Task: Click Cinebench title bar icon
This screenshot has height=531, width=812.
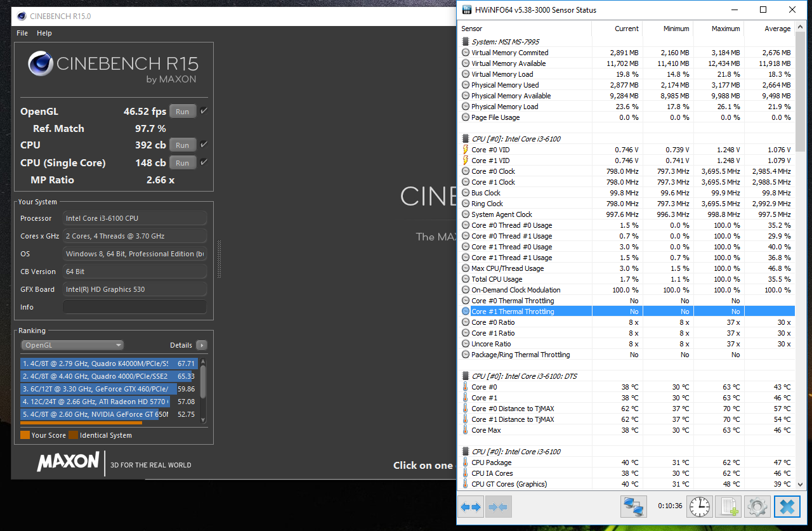Action: [x=22, y=16]
